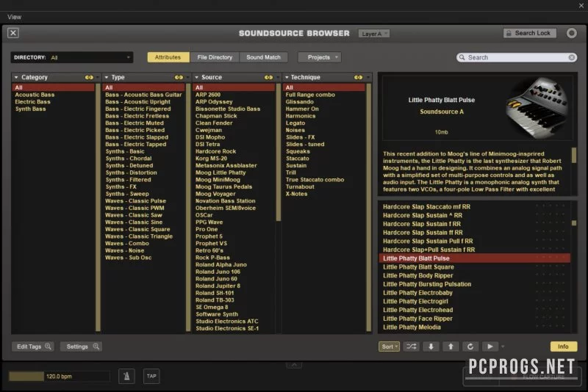Toggle the link icon on Type column
588x392 pixels.
click(179, 78)
